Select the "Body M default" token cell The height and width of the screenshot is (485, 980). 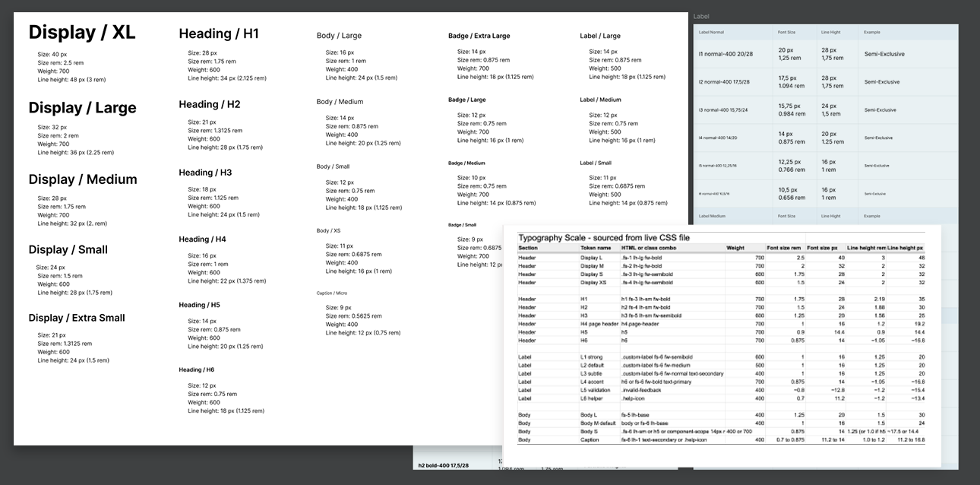coord(598,423)
